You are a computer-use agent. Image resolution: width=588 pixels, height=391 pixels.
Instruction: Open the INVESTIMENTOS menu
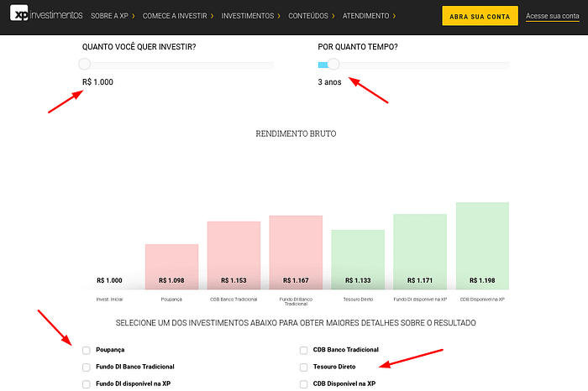[x=250, y=16]
